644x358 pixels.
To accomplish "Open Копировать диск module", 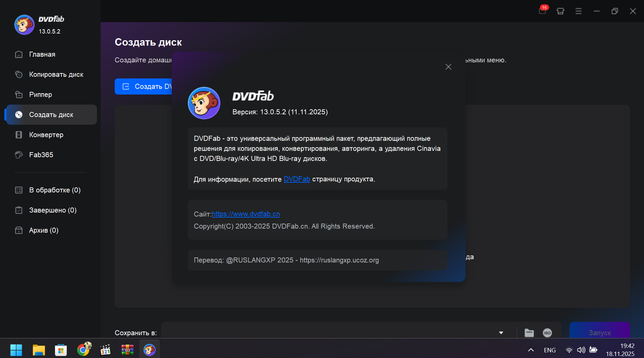I will [x=56, y=74].
